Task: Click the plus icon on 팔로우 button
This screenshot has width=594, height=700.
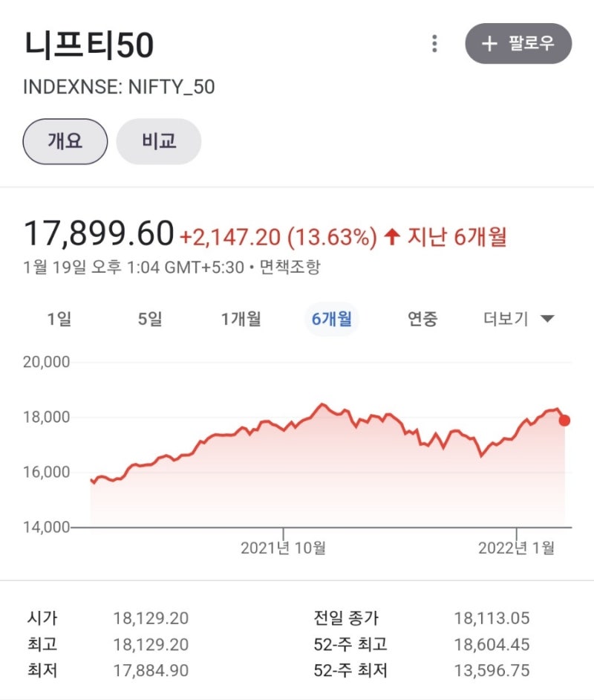Action: (489, 44)
